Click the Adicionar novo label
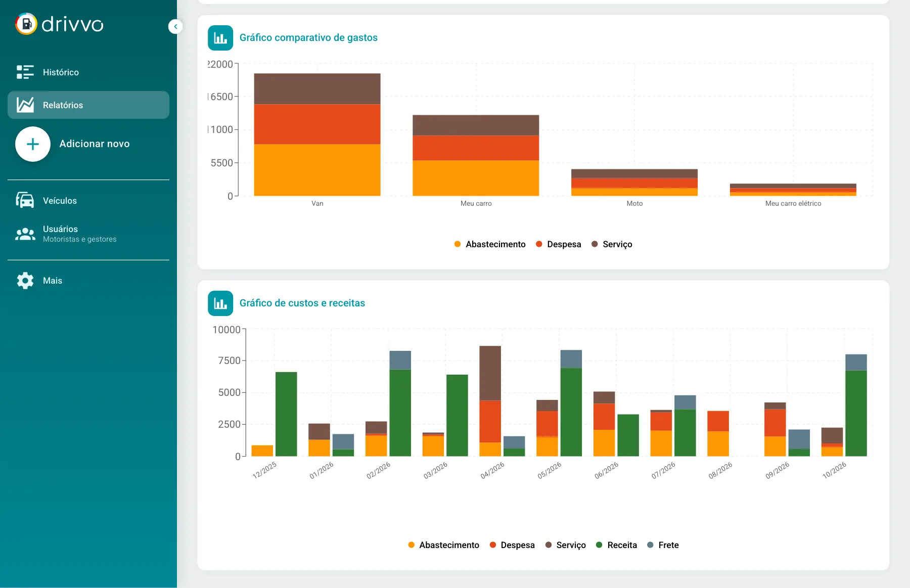910x588 pixels. 95,144
